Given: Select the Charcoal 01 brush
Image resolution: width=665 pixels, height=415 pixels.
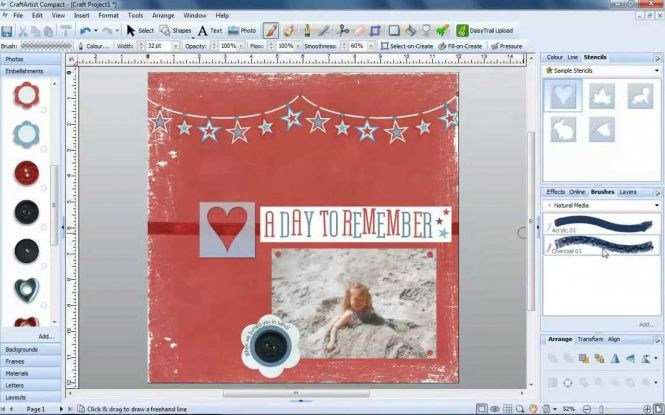Looking at the screenshot, I should click(601, 245).
